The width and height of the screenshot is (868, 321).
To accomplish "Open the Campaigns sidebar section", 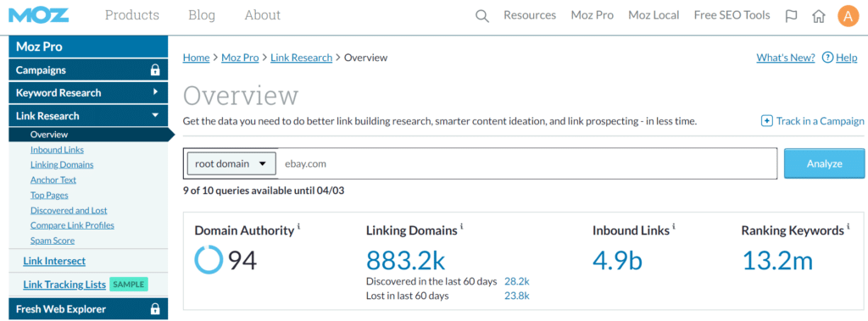I will pyautogui.click(x=88, y=70).
